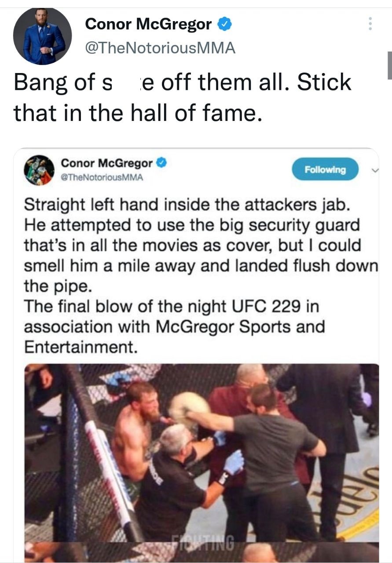Open Conor McGregor's blue suit profile picture

42,36
